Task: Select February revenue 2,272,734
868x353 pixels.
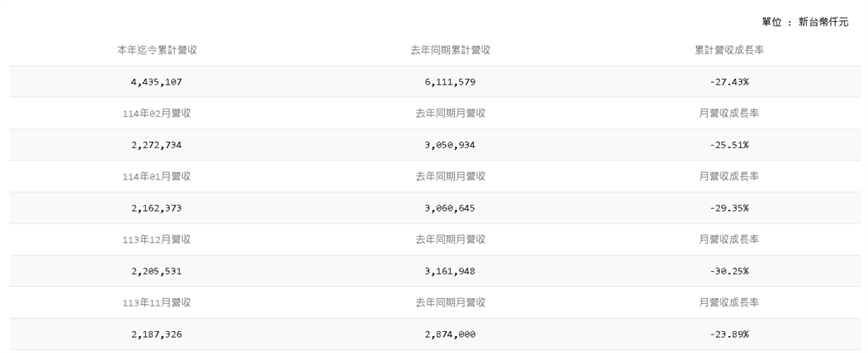Action: point(157,145)
